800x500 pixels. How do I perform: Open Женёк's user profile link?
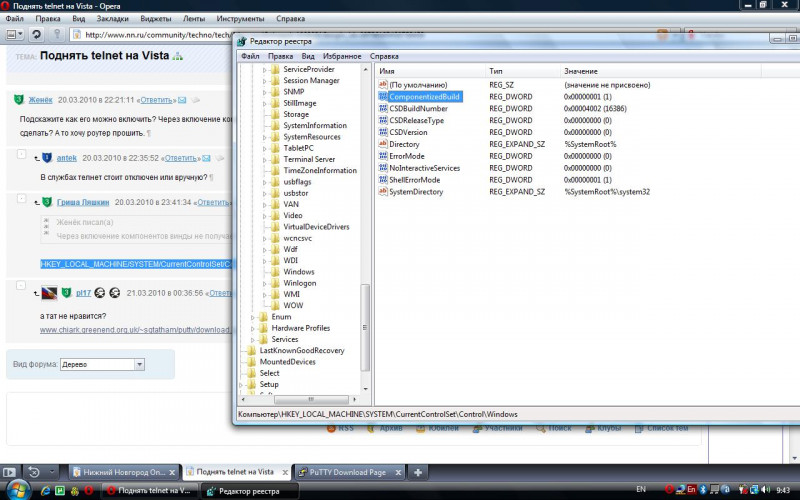(x=40, y=100)
